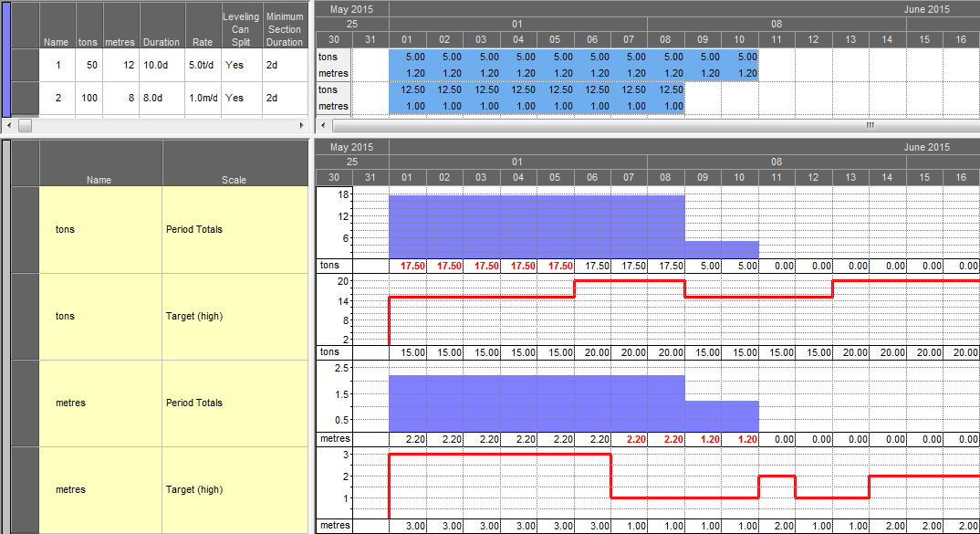Viewport: 980px width, 534px height.
Task: Click the Scale column header in lower table
Action: 234,180
